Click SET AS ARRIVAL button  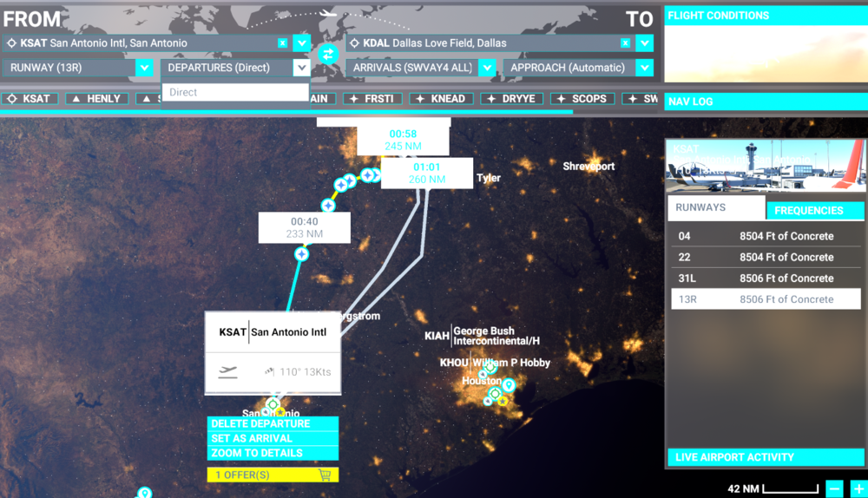(x=273, y=439)
